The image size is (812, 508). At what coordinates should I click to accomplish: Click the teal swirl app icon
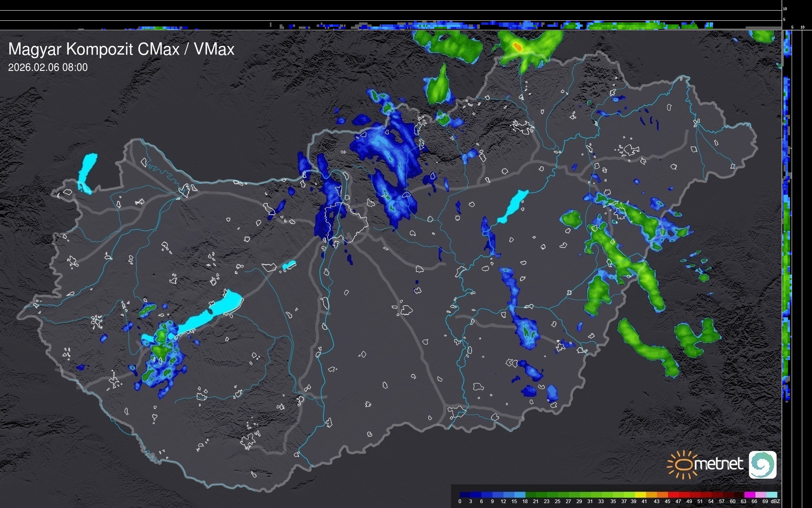(762, 464)
